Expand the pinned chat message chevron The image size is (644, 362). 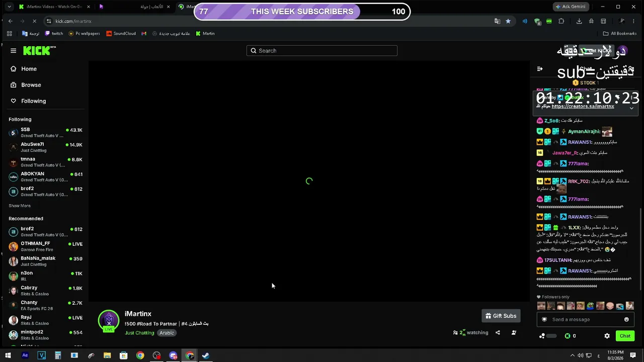[x=631, y=109]
